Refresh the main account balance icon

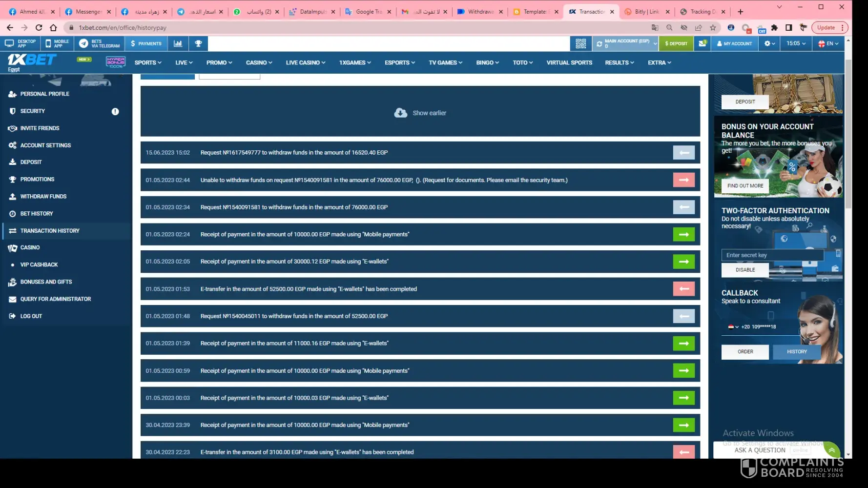click(599, 43)
